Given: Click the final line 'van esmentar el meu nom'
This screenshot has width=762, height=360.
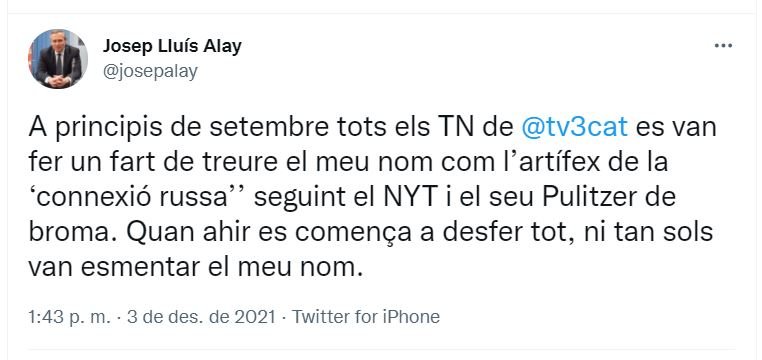Looking at the screenshot, I should click(x=195, y=268).
